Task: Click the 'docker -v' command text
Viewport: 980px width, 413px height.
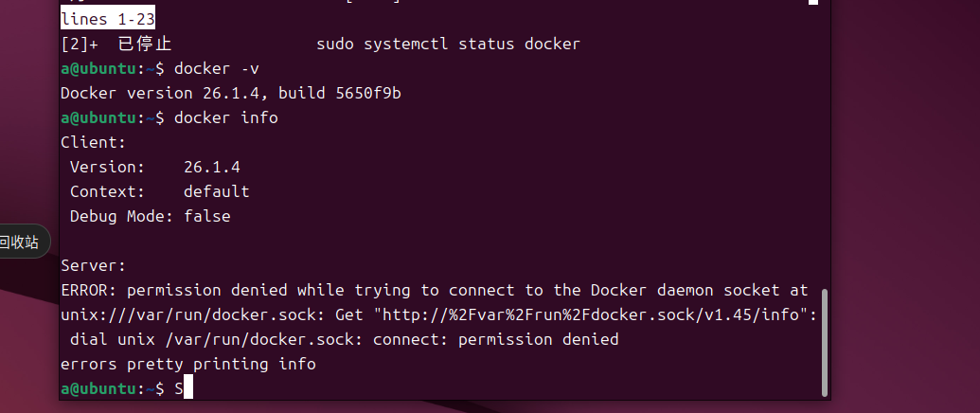Action: coord(217,68)
